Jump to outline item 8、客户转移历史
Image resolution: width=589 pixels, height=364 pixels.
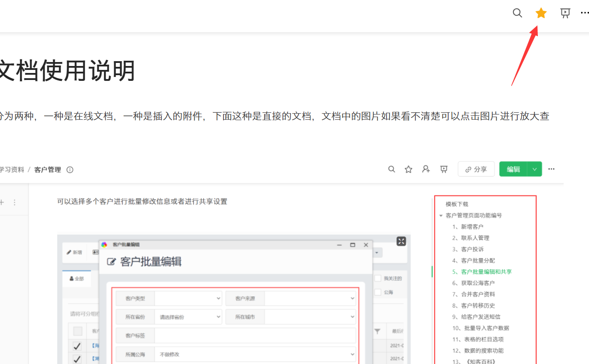coord(474,305)
